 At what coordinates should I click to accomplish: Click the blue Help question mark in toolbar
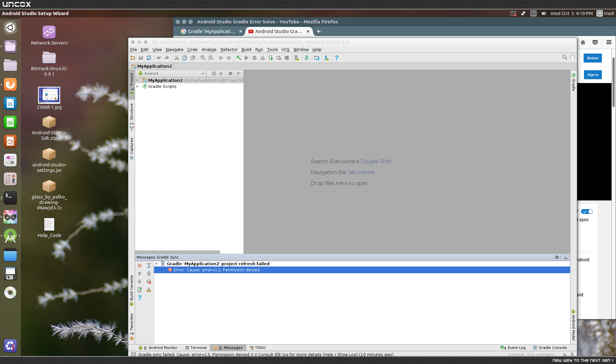[337, 58]
